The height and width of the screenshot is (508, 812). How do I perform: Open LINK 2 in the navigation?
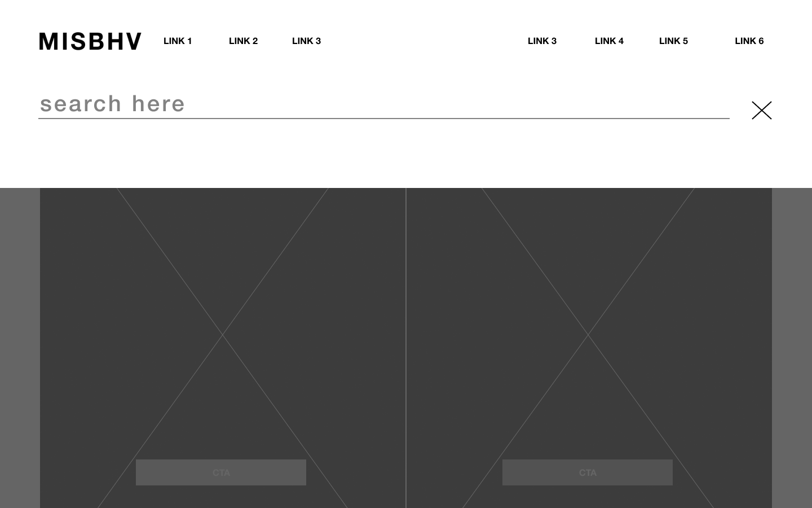(x=243, y=41)
